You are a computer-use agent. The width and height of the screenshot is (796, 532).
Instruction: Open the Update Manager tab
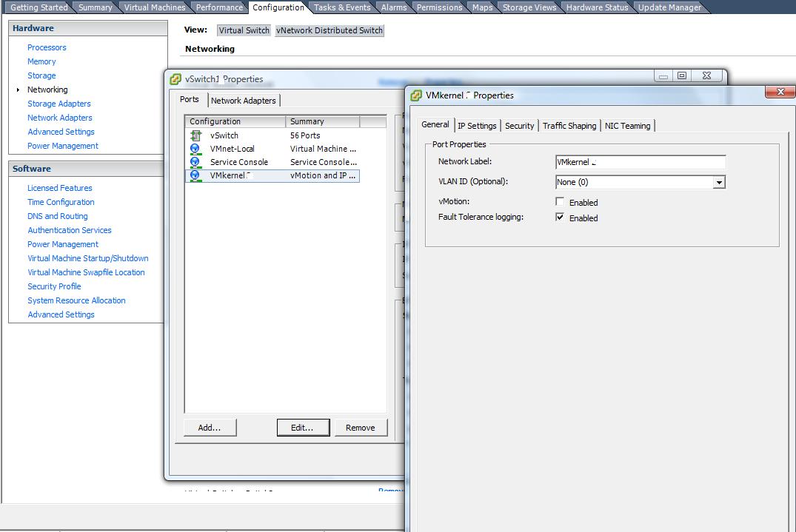[669, 7]
